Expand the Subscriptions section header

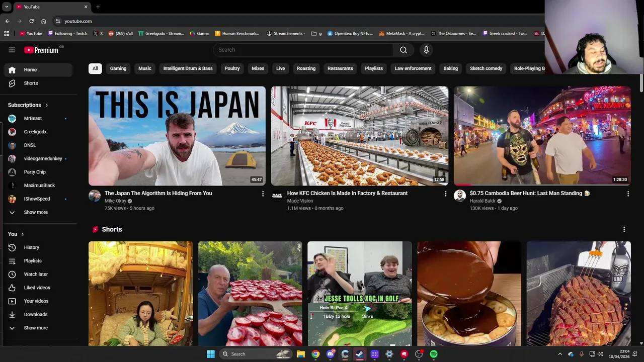tap(28, 105)
